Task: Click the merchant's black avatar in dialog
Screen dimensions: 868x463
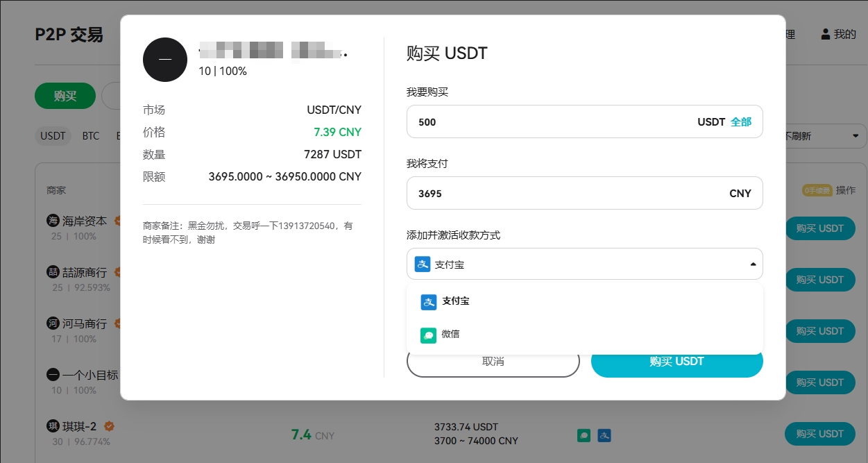Action: 165,60
